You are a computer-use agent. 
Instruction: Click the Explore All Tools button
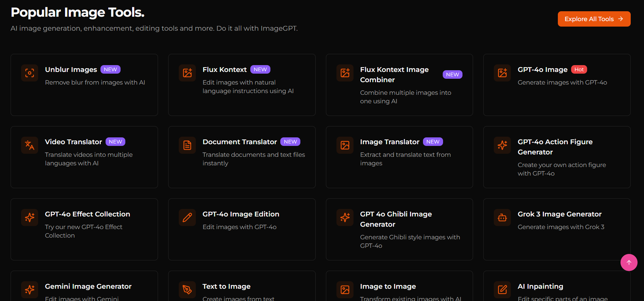tap(594, 19)
